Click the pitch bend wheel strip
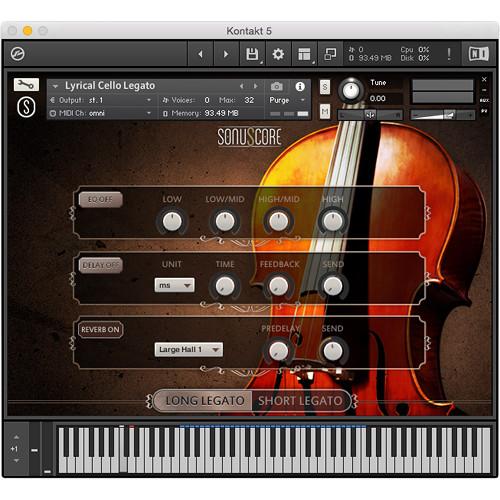 pos(34,449)
